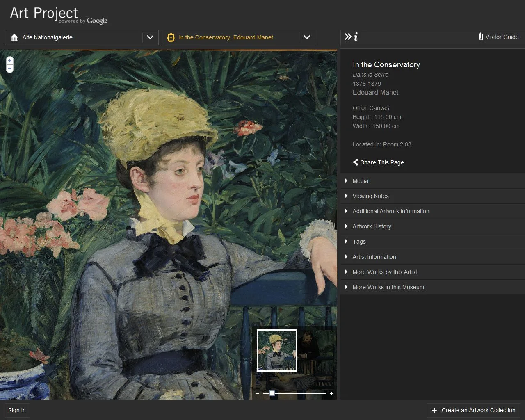Expand the Artist Information section
The height and width of the screenshot is (420, 525).
(374, 257)
